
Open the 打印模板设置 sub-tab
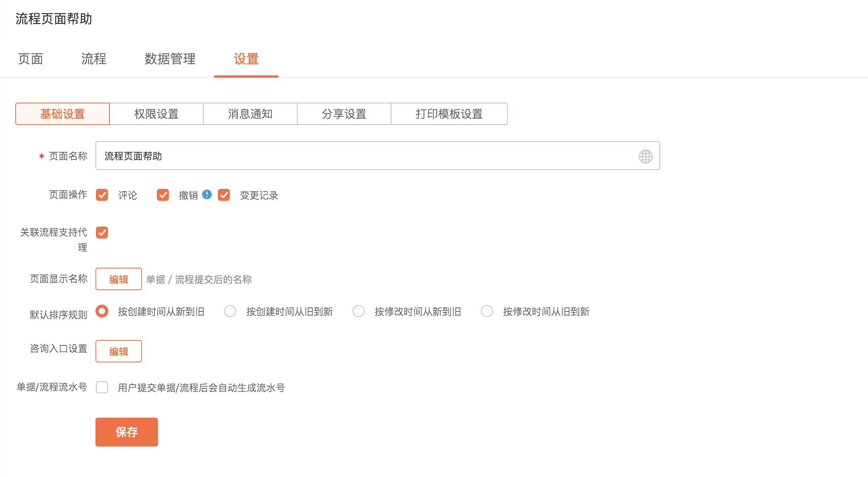point(449,114)
